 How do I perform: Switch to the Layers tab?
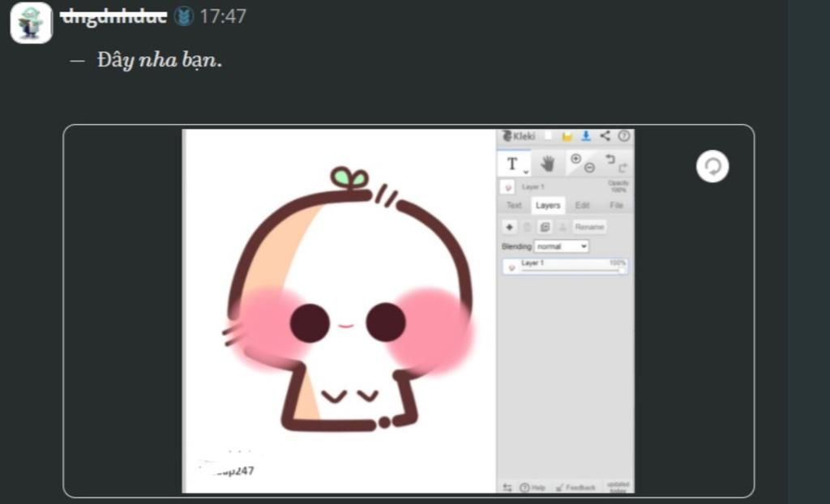(x=548, y=206)
